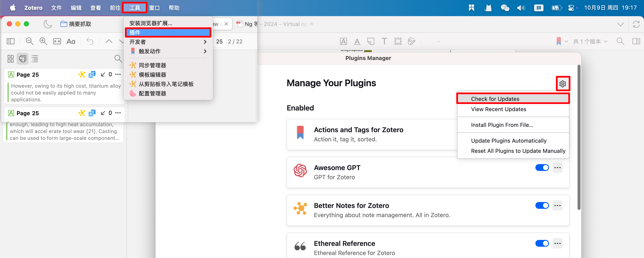
Task: Expand the 触发动作 submenu
Action: [168, 51]
